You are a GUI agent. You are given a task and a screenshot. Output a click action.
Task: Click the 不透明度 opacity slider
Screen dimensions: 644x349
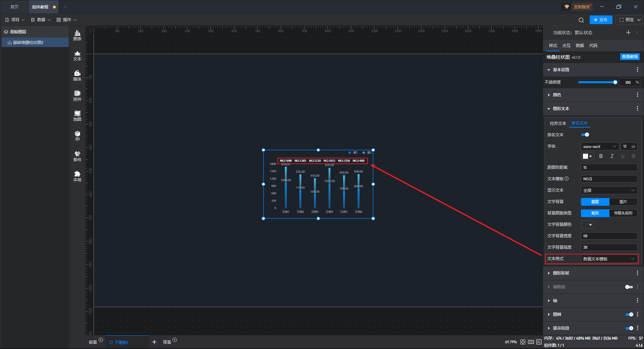[597, 82]
